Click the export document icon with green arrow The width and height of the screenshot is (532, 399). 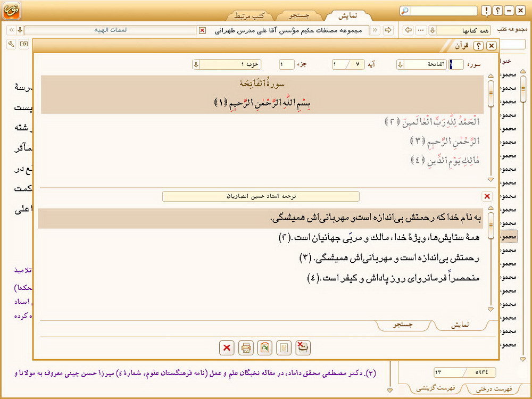click(x=265, y=348)
